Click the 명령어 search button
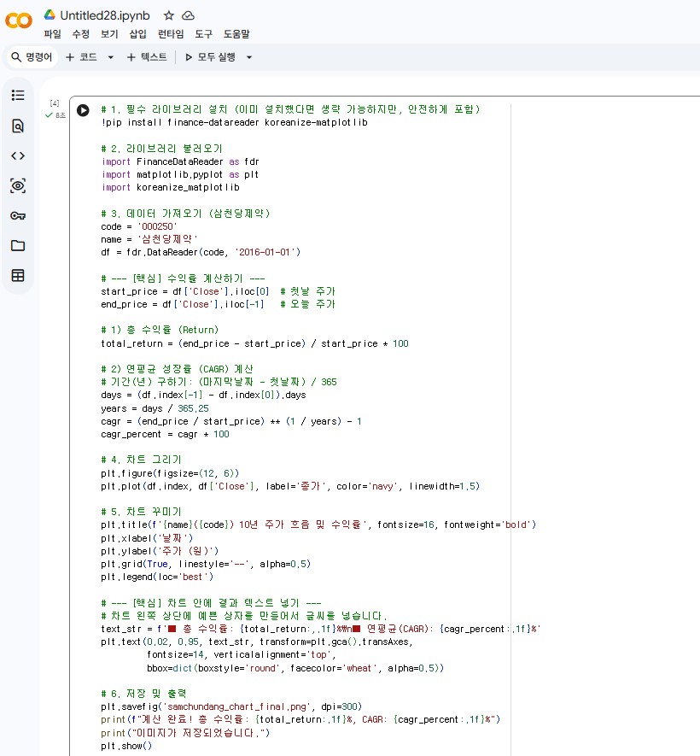This screenshot has width=700, height=756. (x=32, y=57)
